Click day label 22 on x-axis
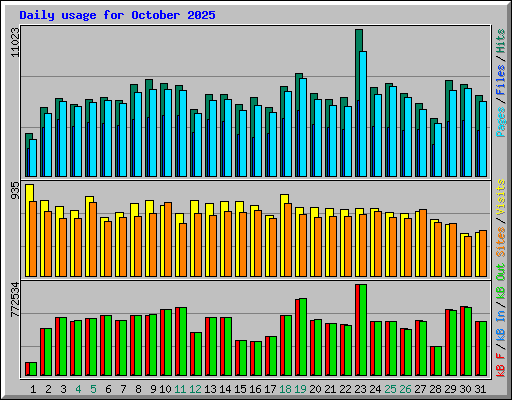The height and width of the screenshot is (400, 512). (345, 389)
